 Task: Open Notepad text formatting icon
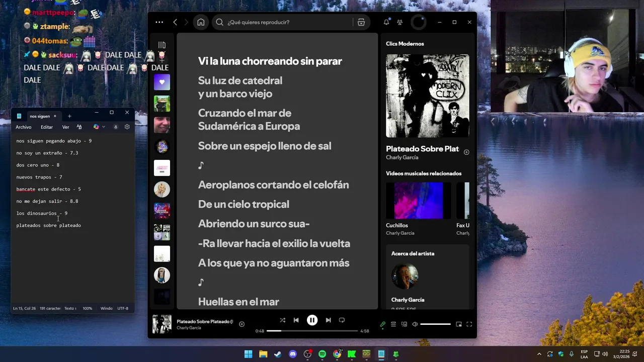tap(79, 127)
